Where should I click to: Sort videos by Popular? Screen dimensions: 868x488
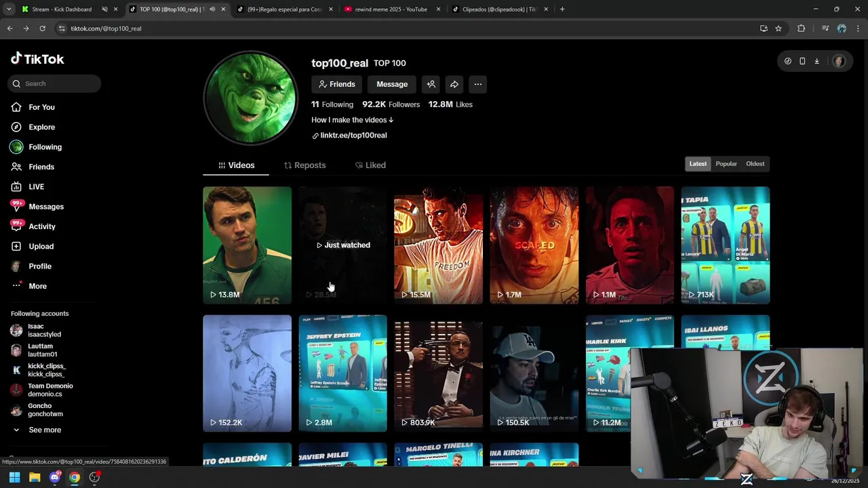[x=726, y=164]
